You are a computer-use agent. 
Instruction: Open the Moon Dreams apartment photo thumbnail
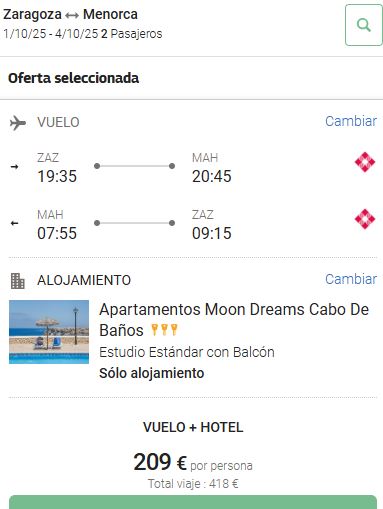click(x=49, y=332)
